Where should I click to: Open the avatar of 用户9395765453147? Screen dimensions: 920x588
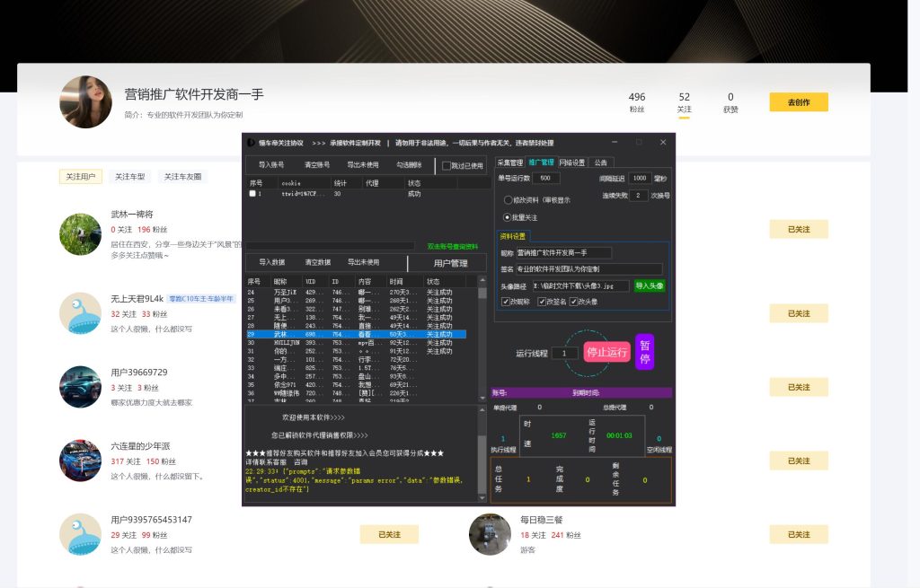point(80,534)
